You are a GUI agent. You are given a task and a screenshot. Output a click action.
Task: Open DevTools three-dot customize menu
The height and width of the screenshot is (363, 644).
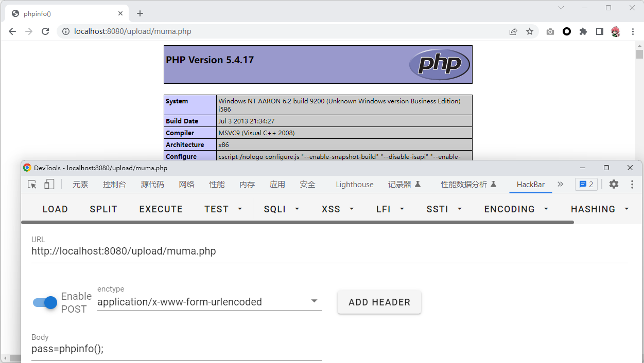632,184
